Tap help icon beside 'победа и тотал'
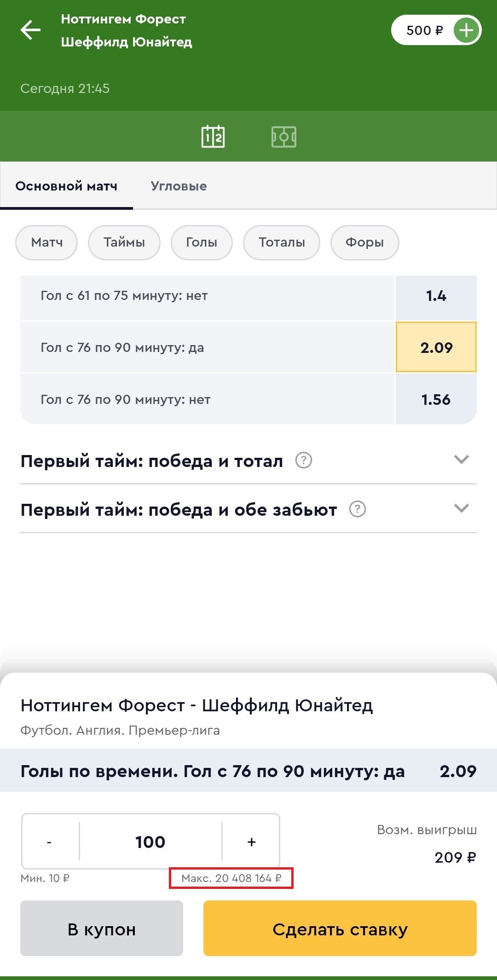Screen dimensions: 497x980 tap(304, 460)
